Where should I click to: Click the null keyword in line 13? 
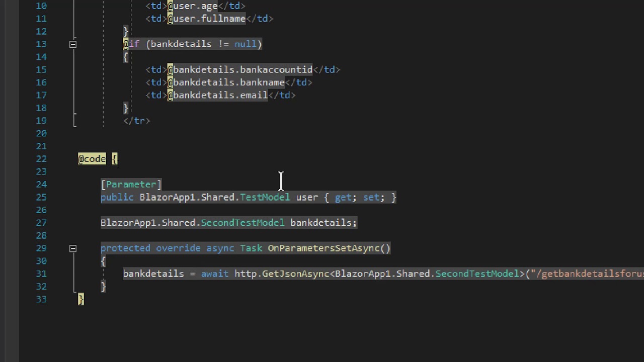(246, 44)
